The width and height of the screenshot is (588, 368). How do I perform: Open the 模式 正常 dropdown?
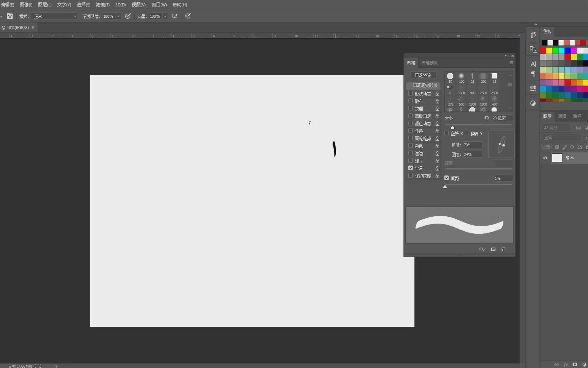(x=55, y=16)
